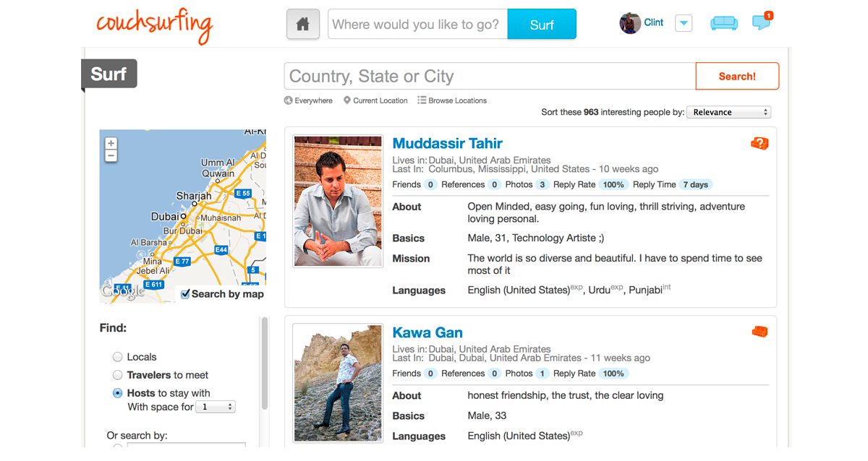The width and height of the screenshot is (868, 461).
Task: Click Muddassir Tahir's couch status icon
Action: 759,144
